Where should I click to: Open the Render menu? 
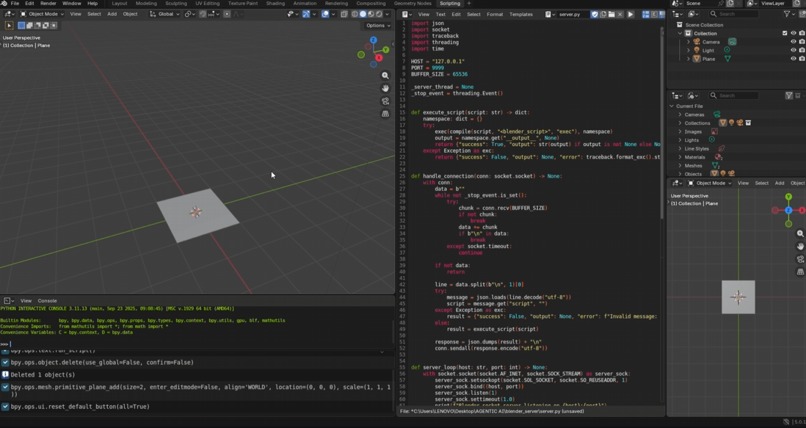click(x=48, y=3)
